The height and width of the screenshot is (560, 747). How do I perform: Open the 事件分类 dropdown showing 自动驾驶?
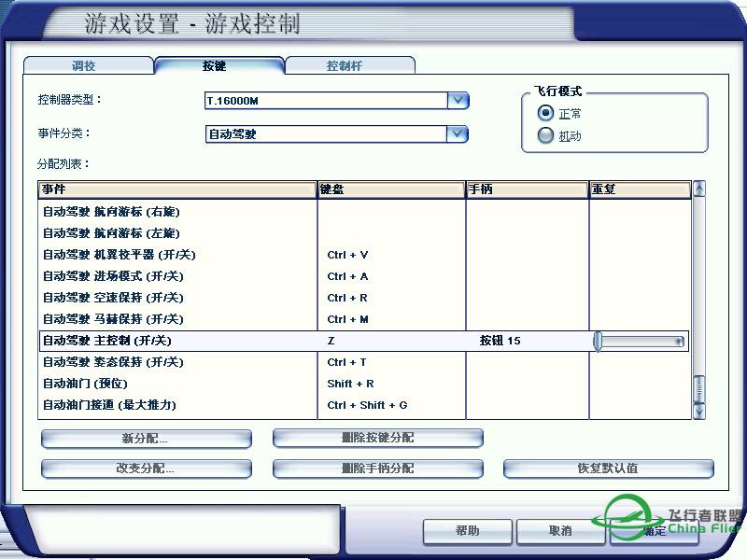pos(331,133)
